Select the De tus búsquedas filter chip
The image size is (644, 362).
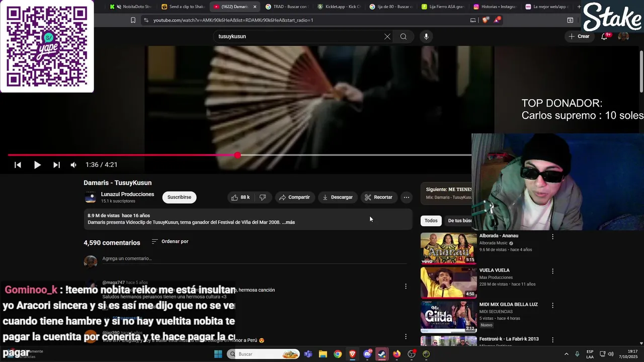pyautogui.click(x=459, y=221)
